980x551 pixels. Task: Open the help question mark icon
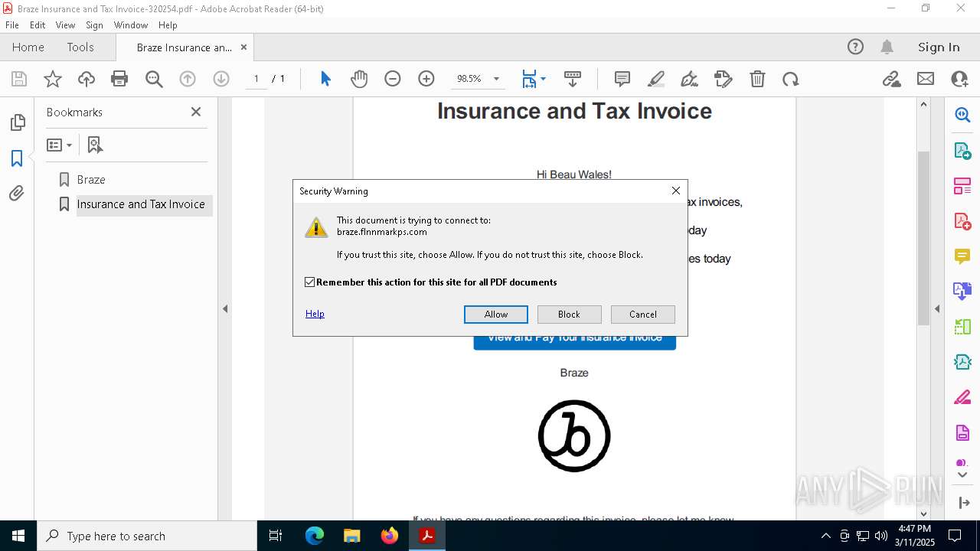pos(855,47)
